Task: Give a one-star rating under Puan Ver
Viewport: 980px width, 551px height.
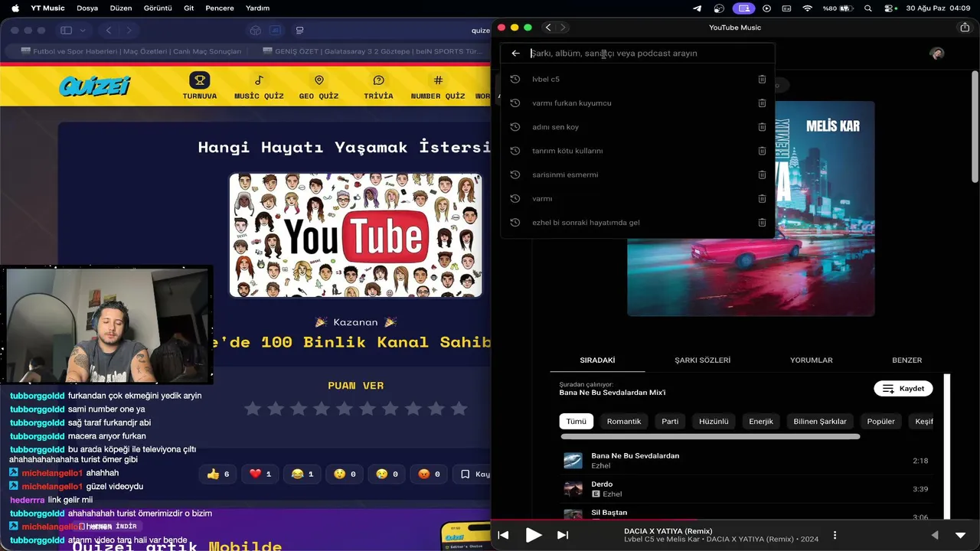Action: 252,409
